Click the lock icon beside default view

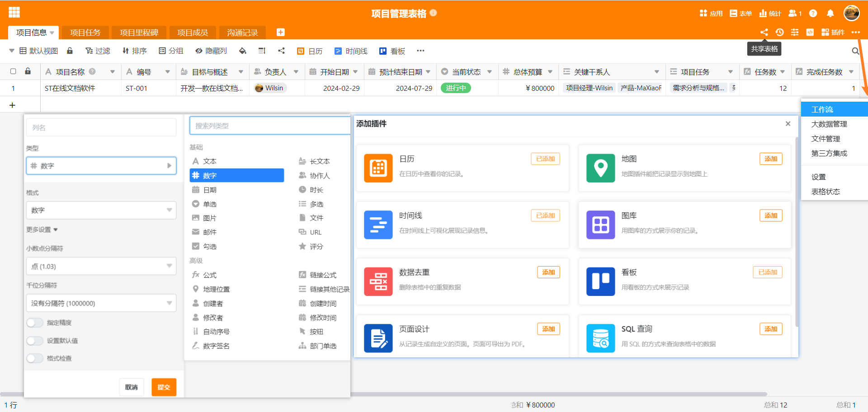(70, 51)
